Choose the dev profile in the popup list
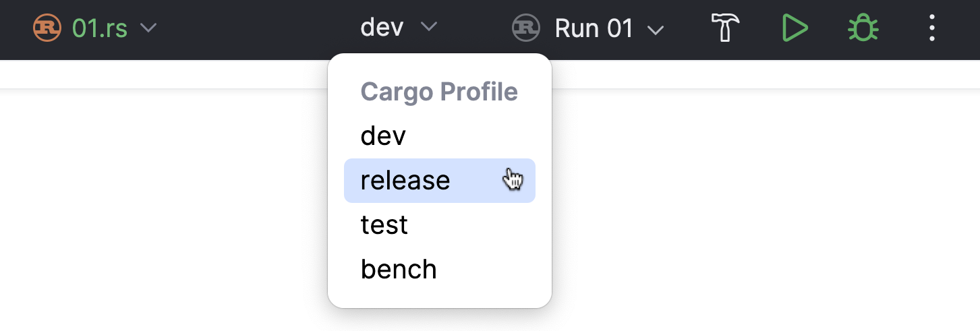Viewport: 980px width, 331px height. click(x=440, y=136)
